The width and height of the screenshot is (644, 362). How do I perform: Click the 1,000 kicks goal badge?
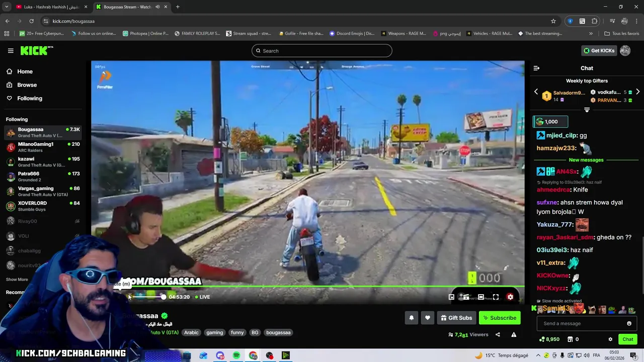pyautogui.click(x=550, y=122)
